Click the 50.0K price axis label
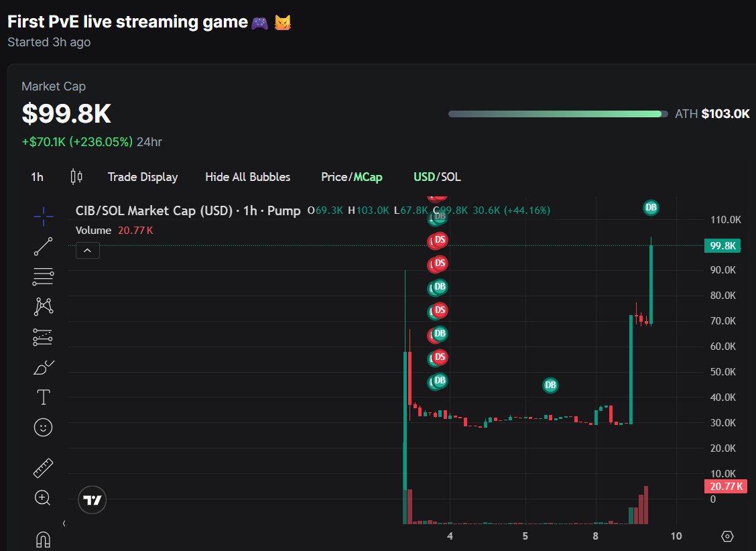Image resolution: width=756 pixels, height=551 pixels. click(x=722, y=371)
